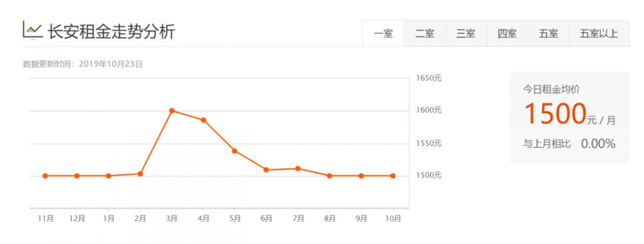
Task: Click the 2月 data point
Action: pos(140,174)
